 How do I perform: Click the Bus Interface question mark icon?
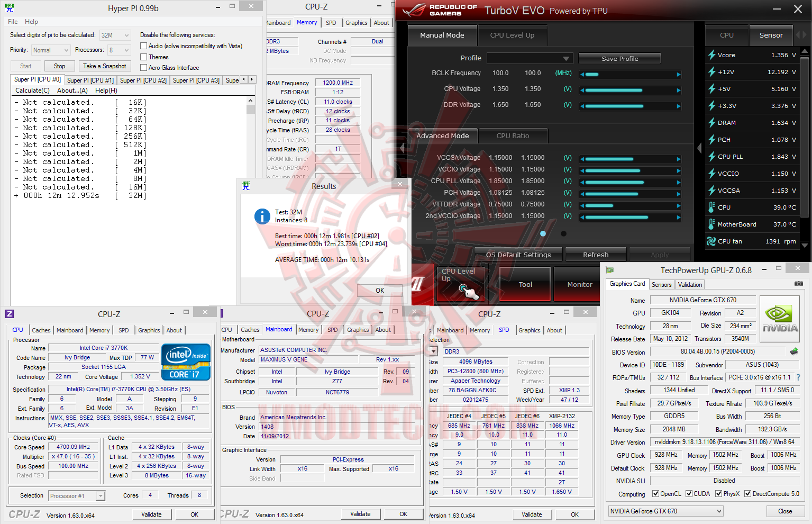[798, 377]
